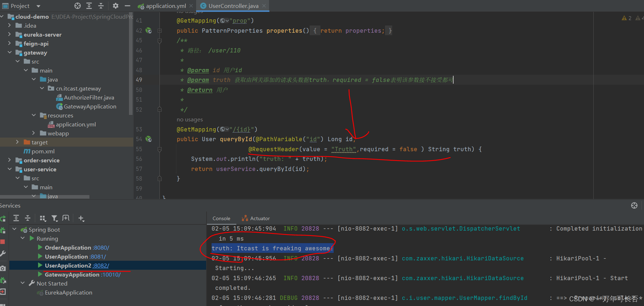This screenshot has width=644, height=306.
Task: Collapse the gateway resources folder
Action: pyautogui.click(x=34, y=115)
